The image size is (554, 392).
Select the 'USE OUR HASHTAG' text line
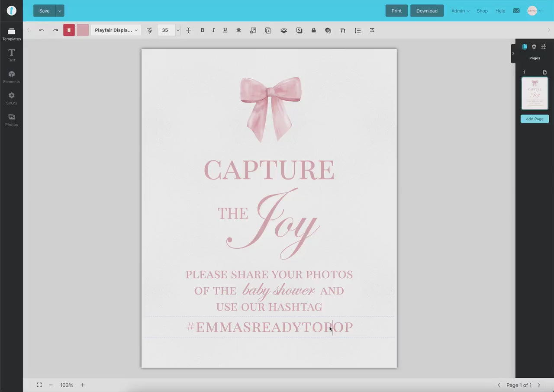pyautogui.click(x=269, y=307)
